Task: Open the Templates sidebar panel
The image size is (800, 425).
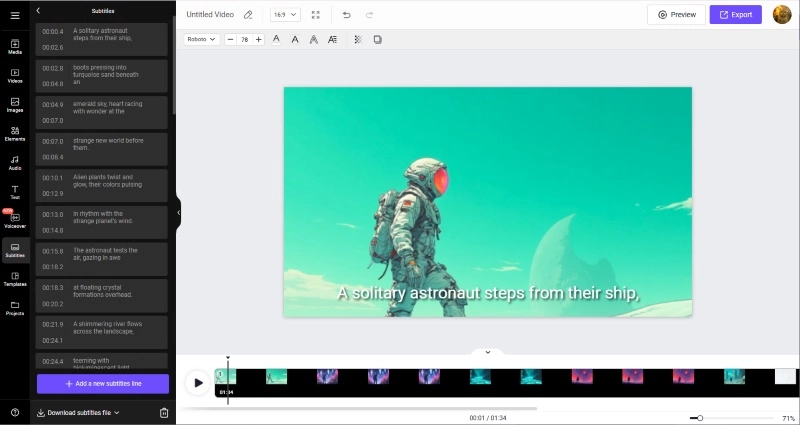Action: click(x=15, y=279)
